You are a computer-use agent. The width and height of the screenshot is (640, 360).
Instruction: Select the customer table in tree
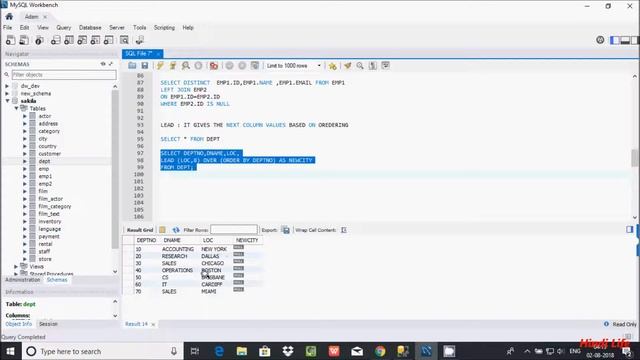click(x=49, y=154)
